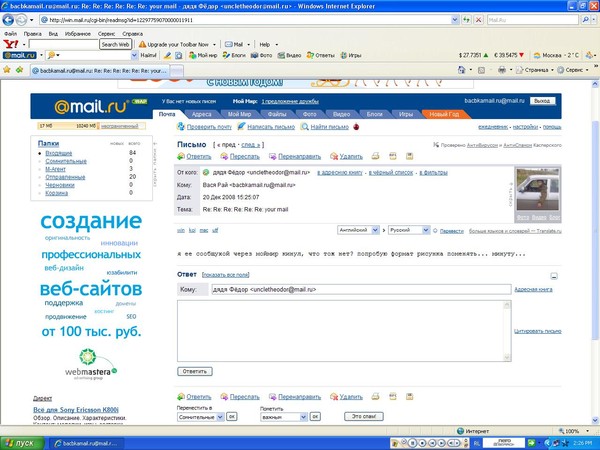The height and width of the screenshot is (450, 600).
Task: Click the IE taskbar item bacbkamail.ru
Action: pos(86,443)
